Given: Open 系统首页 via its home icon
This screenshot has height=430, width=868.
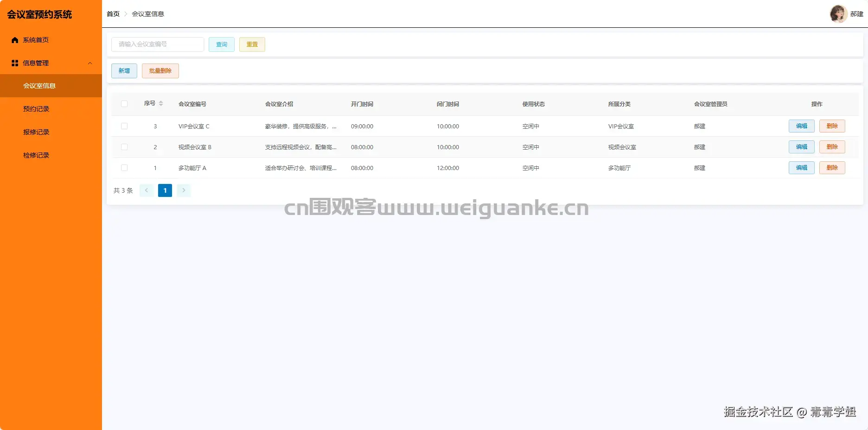Looking at the screenshot, I should [x=15, y=40].
